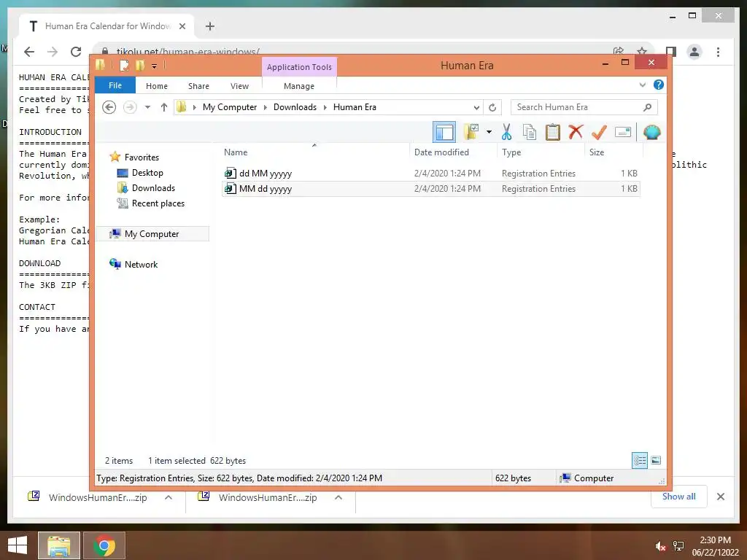Close the Chrome downloads bar
Screen dimensions: 747x560
point(720,497)
